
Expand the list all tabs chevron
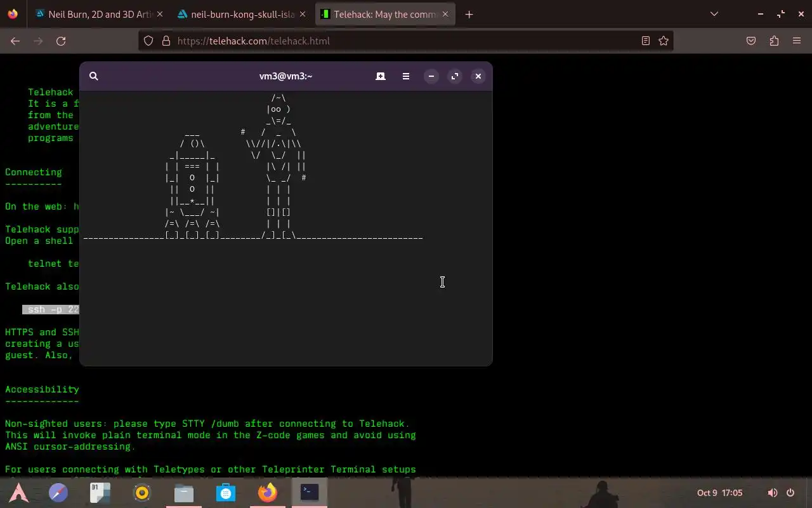pos(714,14)
